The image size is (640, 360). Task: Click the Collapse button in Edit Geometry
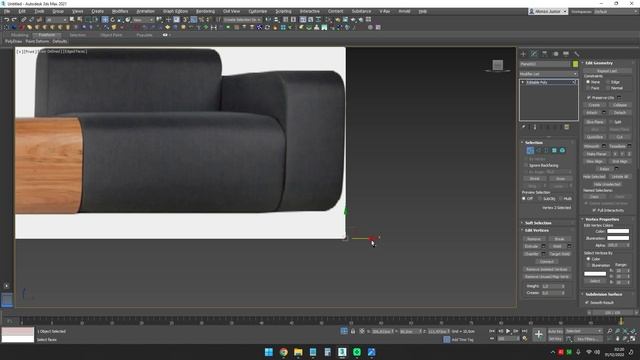tap(620, 105)
